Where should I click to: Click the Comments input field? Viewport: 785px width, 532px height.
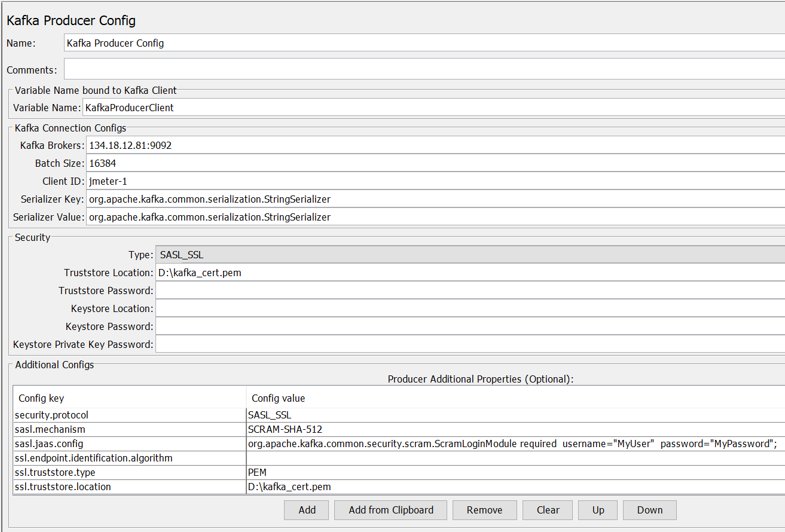coord(359,69)
